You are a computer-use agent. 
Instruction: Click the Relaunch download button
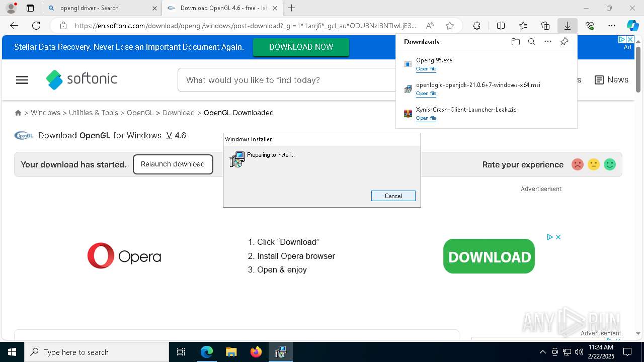(x=173, y=164)
